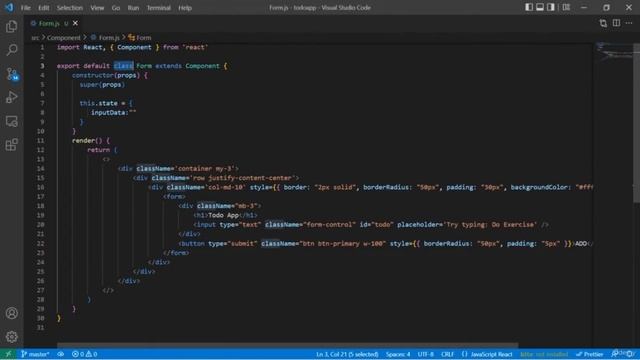Open the remote window indicator in status bar

pos(8,354)
